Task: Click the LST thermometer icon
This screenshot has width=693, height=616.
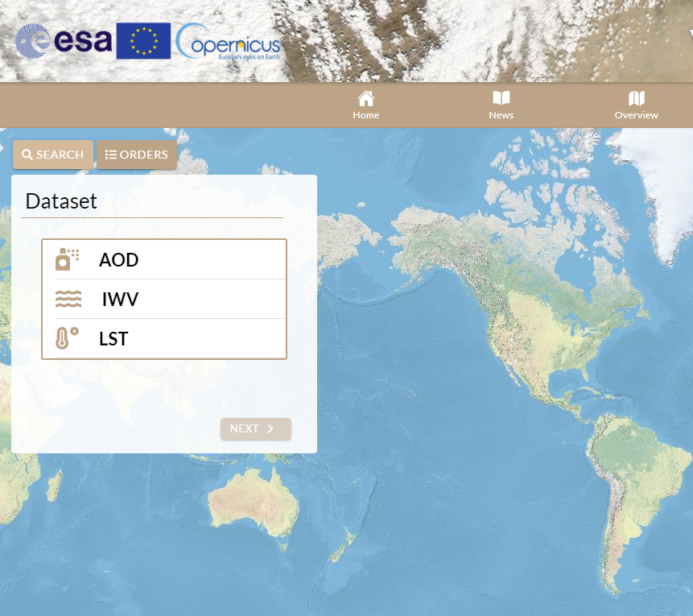Action: (67, 338)
